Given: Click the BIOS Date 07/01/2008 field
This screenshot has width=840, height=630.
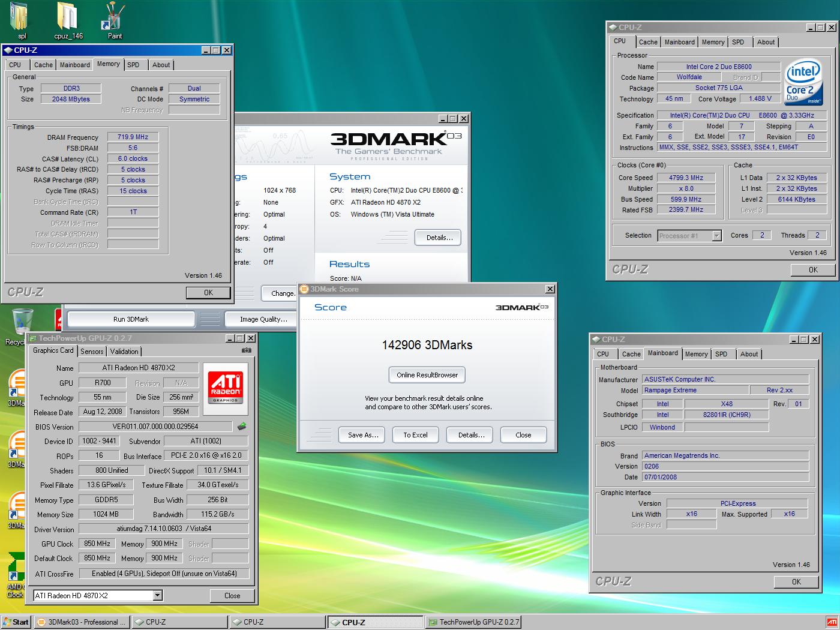Looking at the screenshot, I should click(x=725, y=477).
